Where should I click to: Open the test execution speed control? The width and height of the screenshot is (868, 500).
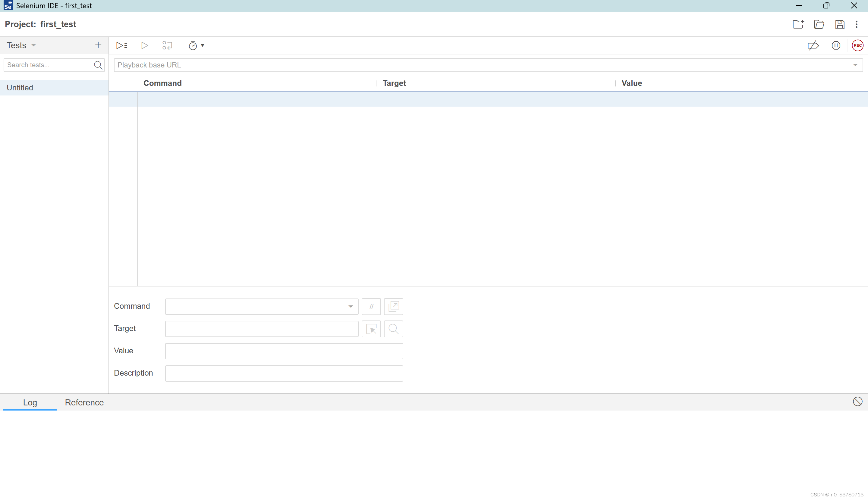[196, 45]
